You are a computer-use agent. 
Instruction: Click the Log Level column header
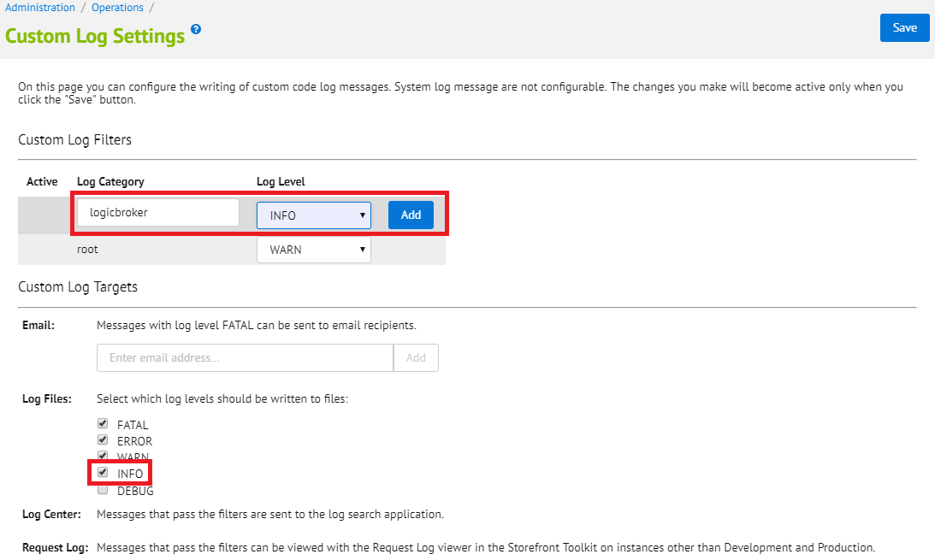tap(281, 181)
